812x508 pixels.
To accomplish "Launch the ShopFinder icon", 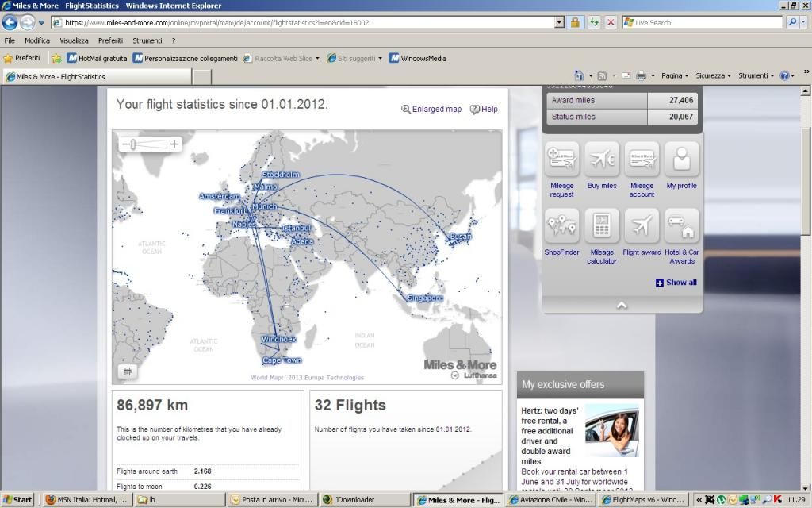I will click(x=562, y=226).
